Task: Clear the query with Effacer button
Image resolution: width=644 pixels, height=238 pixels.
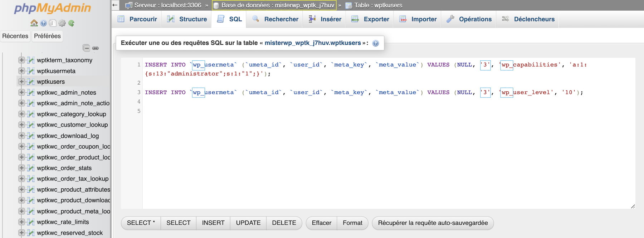Action: point(322,223)
